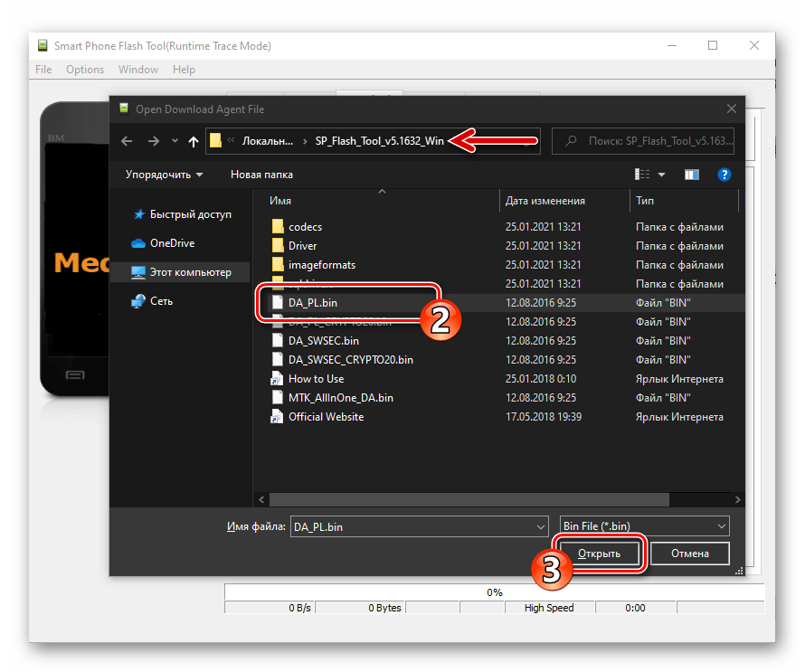The height and width of the screenshot is (672, 805).
Task: Select OneDrive in navigation pane
Action: (x=163, y=242)
